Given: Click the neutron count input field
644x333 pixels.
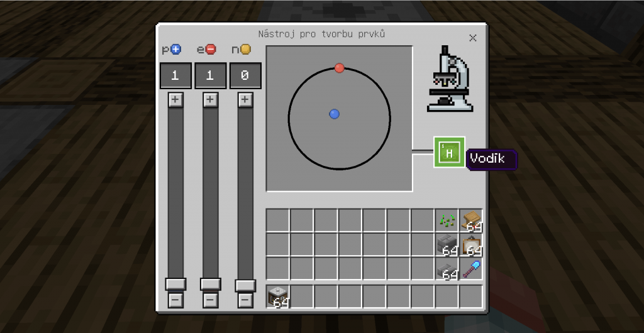Looking at the screenshot, I should (x=245, y=76).
